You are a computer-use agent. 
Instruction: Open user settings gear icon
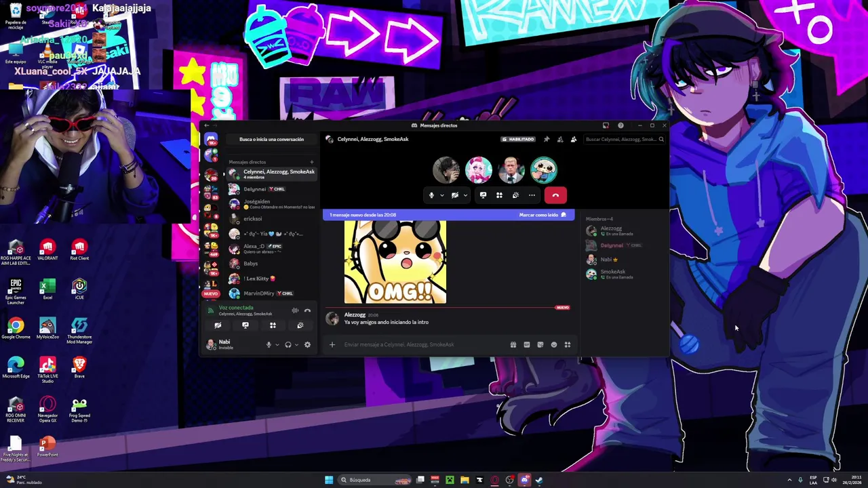[307, 344]
